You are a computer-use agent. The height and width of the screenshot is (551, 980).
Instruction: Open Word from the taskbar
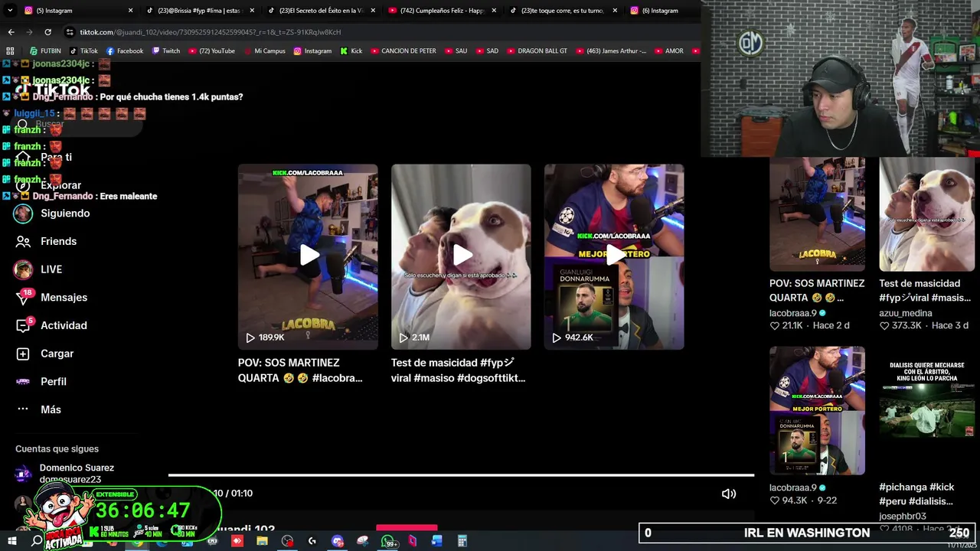point(436,541)
